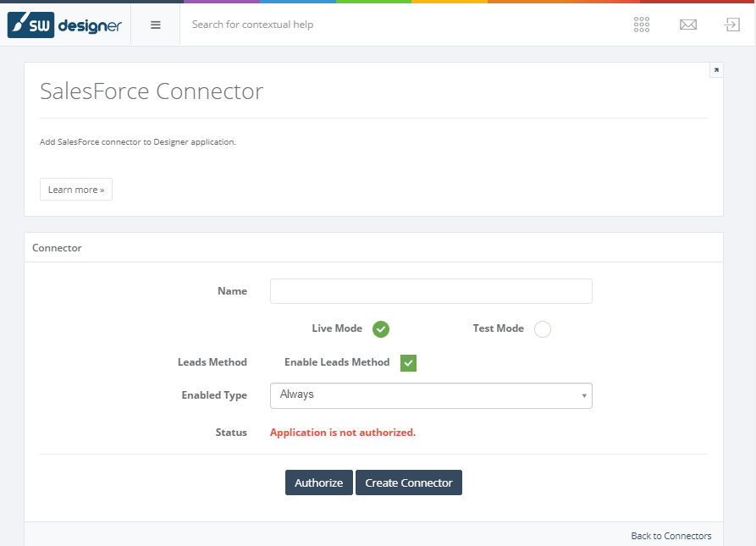This screenshot has height=546, width=756.
Task: Open the mail envelope icon
Action: (688, 25)
